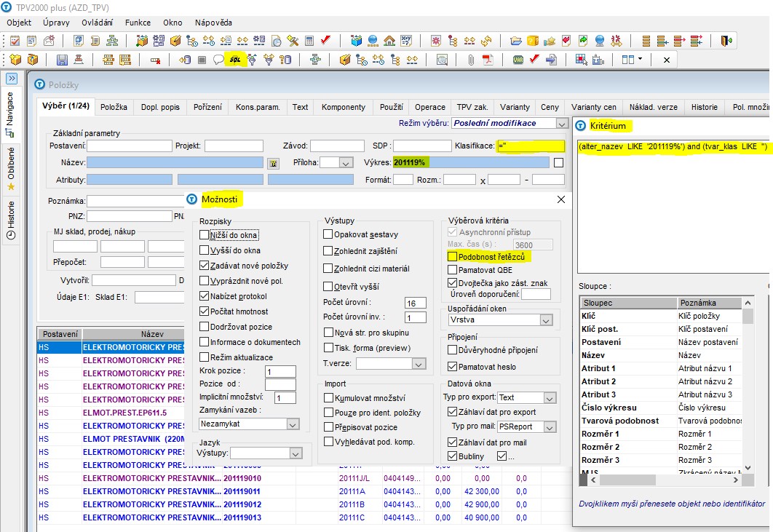Click the exit door icon
Image resolution: width=773 pixels, height=532 pixels.
[726, 41]
